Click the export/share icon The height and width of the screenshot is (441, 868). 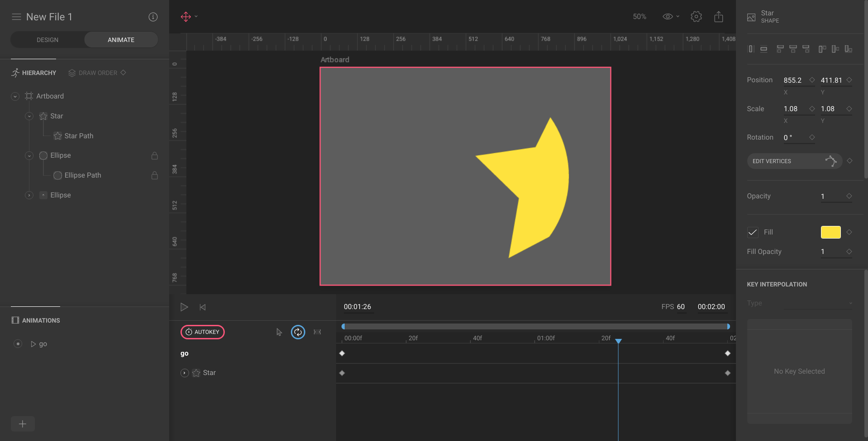(719, 16)
